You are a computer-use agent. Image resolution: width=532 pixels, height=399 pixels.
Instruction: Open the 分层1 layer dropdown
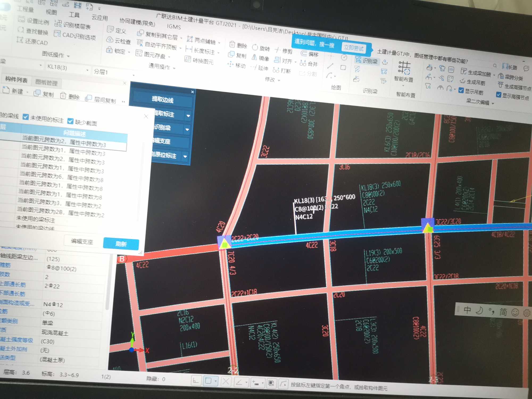point(134,75)
